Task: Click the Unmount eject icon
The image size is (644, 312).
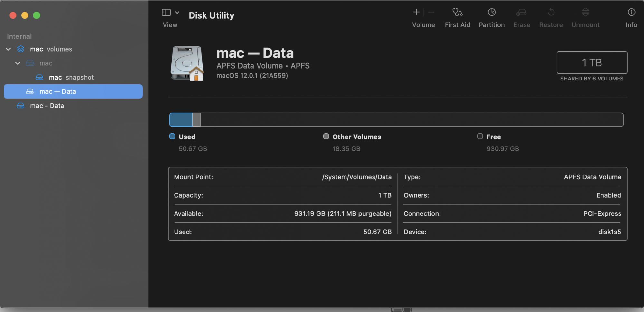Action: (x=585, y=12)
